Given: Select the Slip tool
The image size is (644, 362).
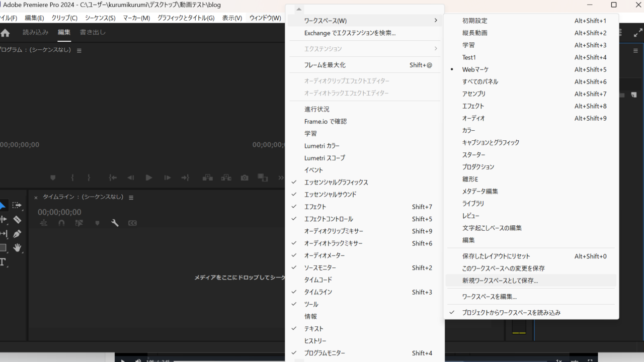Looking at the screenshot, I should point(3,234).
